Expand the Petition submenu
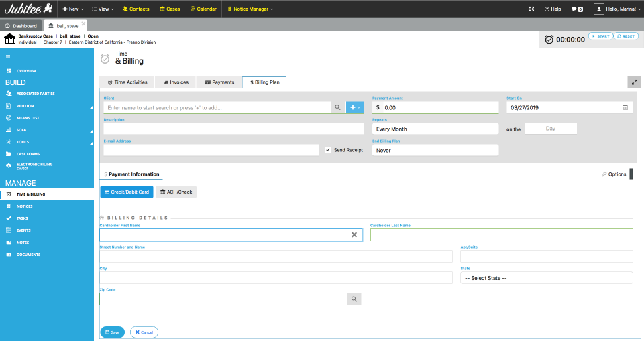 tap(91, 107)
